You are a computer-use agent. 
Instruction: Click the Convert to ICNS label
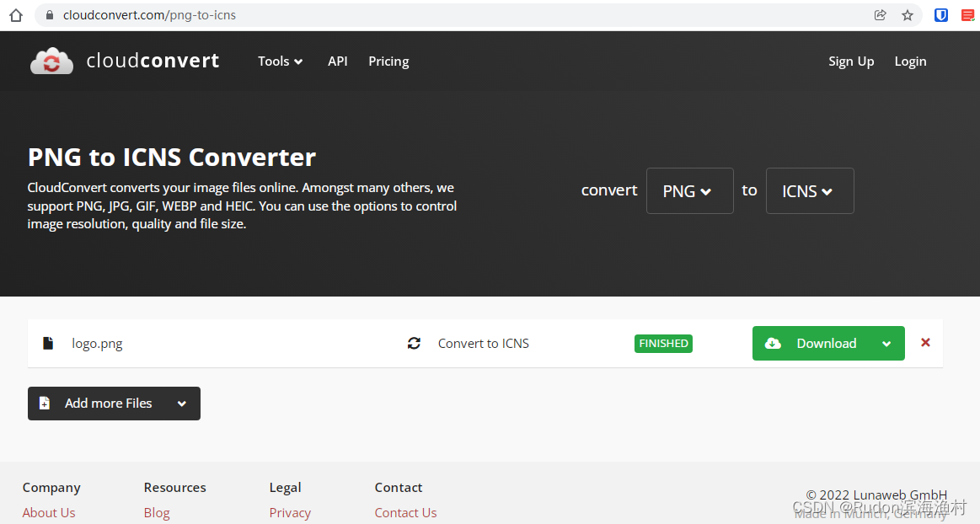(x=483, y=343)
